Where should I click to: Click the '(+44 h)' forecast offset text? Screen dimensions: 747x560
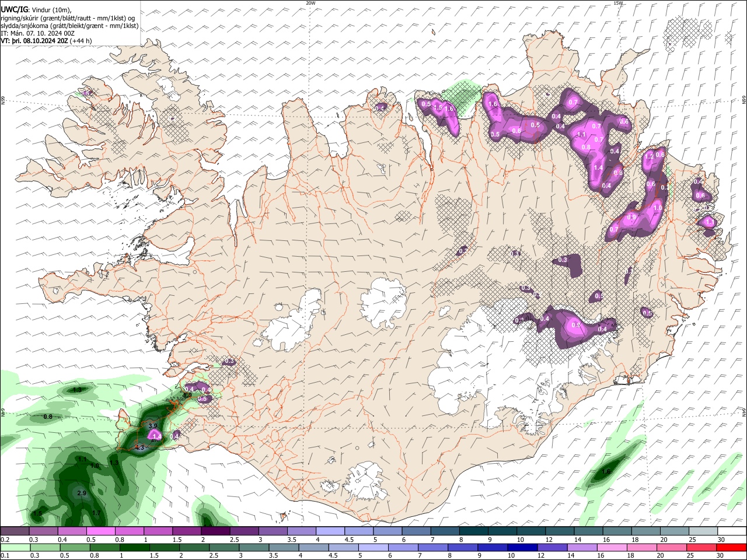click(81, 41)
